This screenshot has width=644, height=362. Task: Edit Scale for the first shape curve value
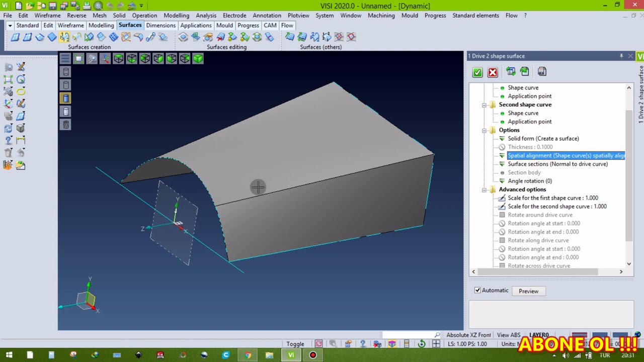tap(553, 198)
